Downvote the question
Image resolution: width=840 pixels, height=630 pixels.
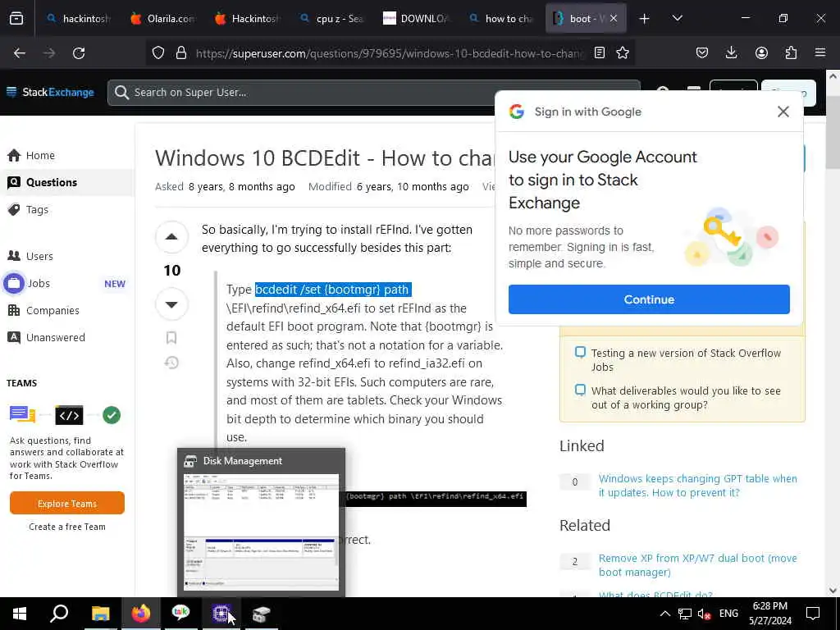click(171, 304)
